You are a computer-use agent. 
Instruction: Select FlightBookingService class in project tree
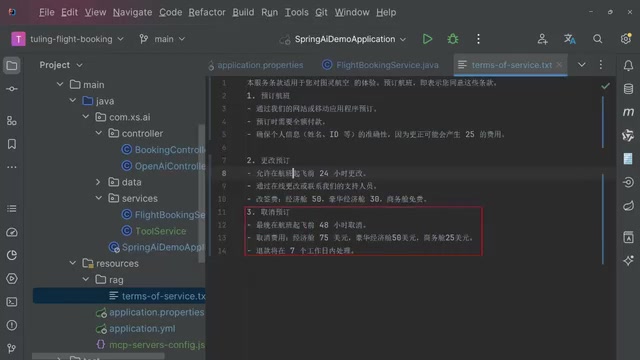(x=163, y=215)
